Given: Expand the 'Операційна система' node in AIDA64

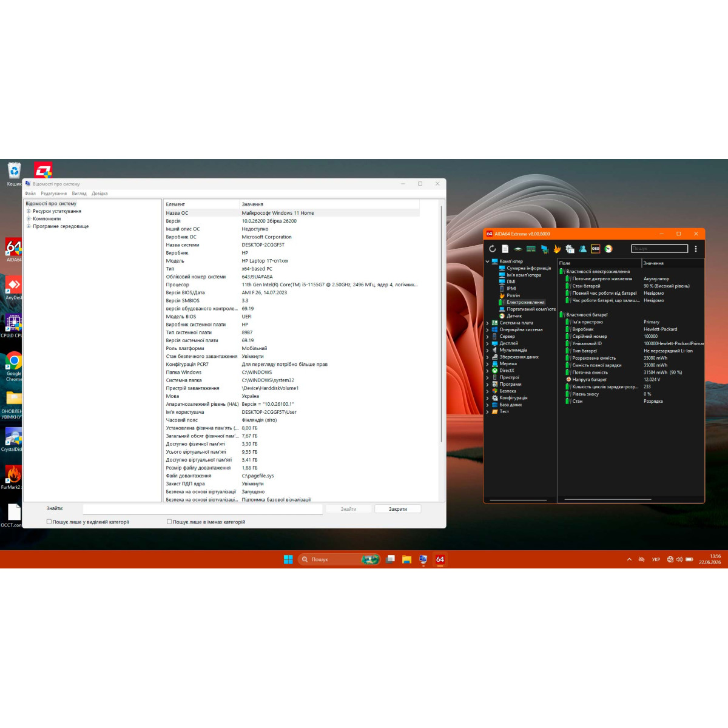Looking at the screenshot, I should (x=487, y=329).
